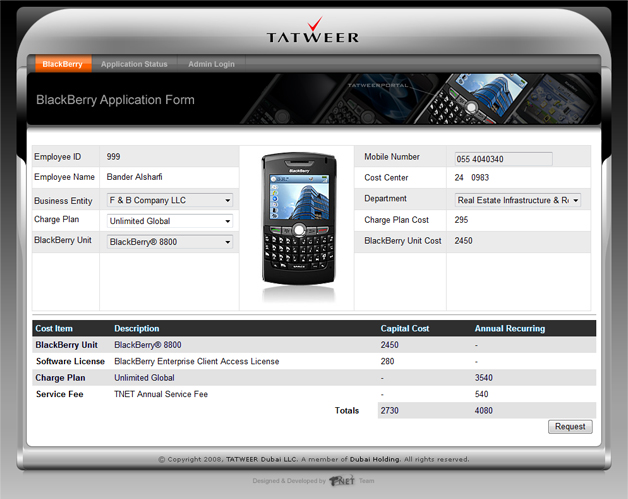Click Unlimited Global in the cost table

point(144,378)
